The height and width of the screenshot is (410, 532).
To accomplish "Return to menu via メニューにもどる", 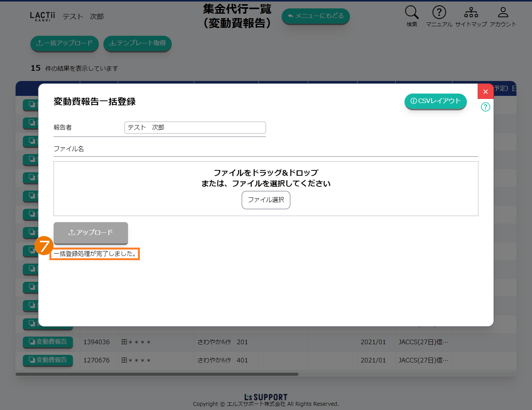I will pyautogui.click(x=315, y=16).
